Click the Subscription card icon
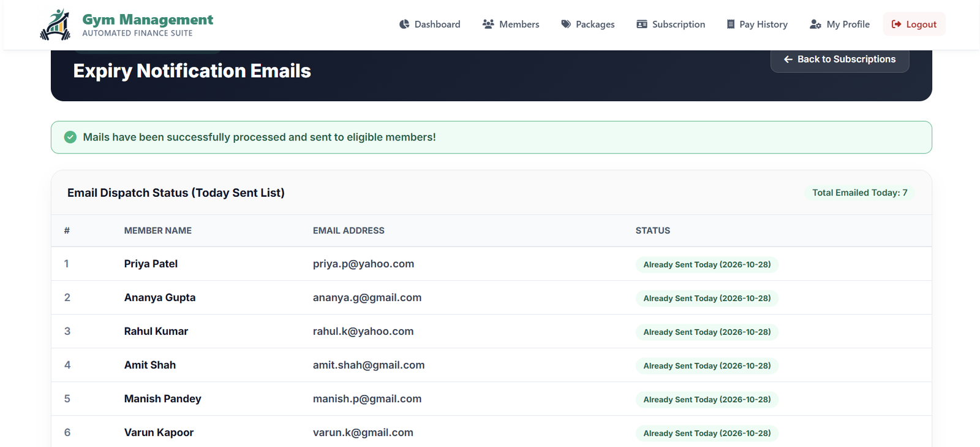 (x=642, y=25)
